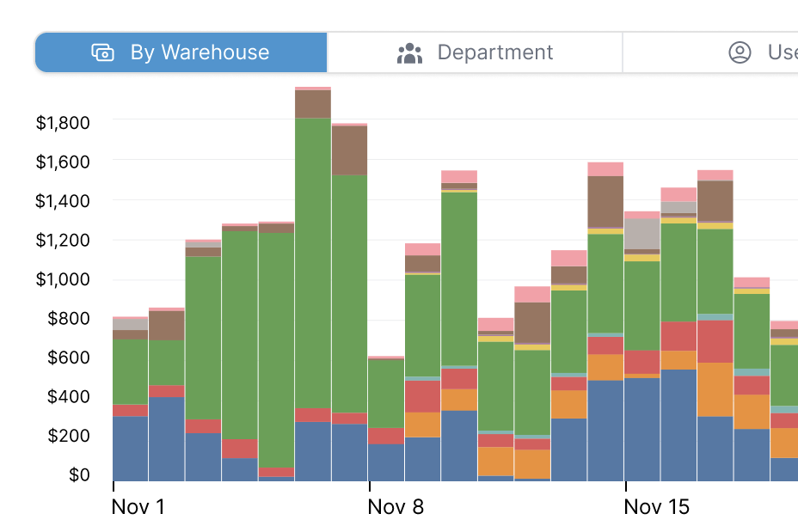This screenshot has width=798, height=532.
Task: Click the warehouse icon in the first tab
Action: click(102, 52)
